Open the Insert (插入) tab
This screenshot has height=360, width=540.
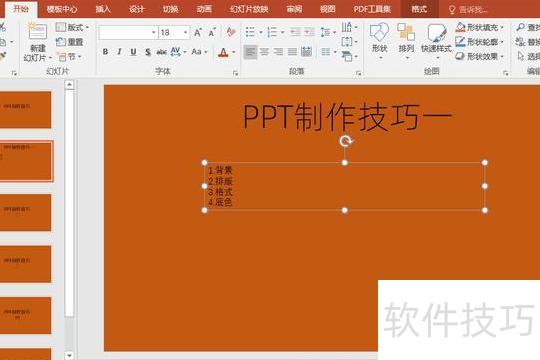[103, 9]
